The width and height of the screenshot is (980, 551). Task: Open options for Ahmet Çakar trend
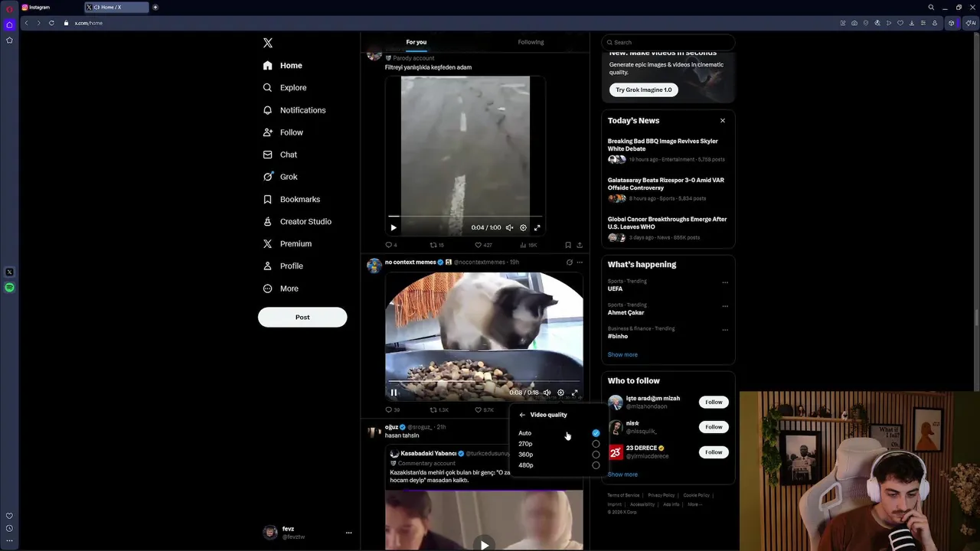(x=725, y=306)
